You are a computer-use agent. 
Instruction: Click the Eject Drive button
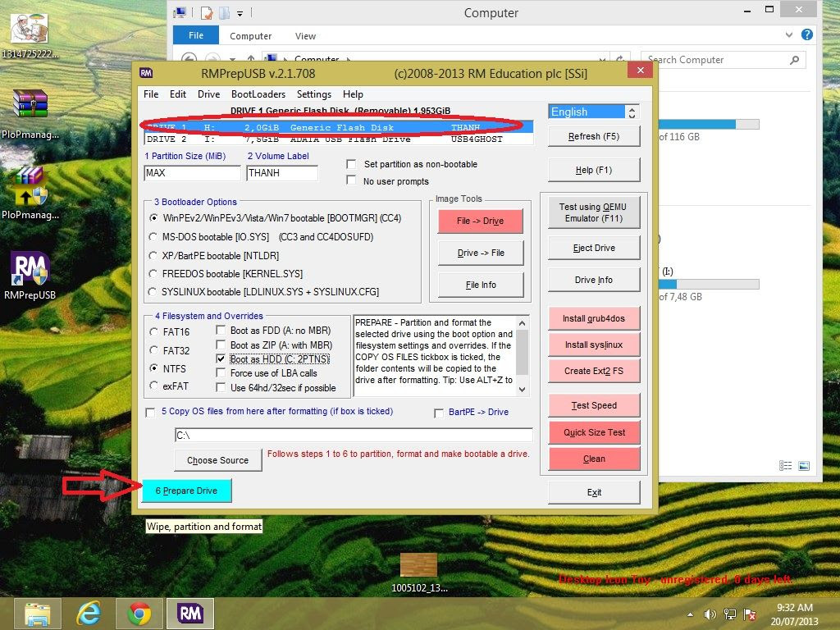(x=594, y=248)
